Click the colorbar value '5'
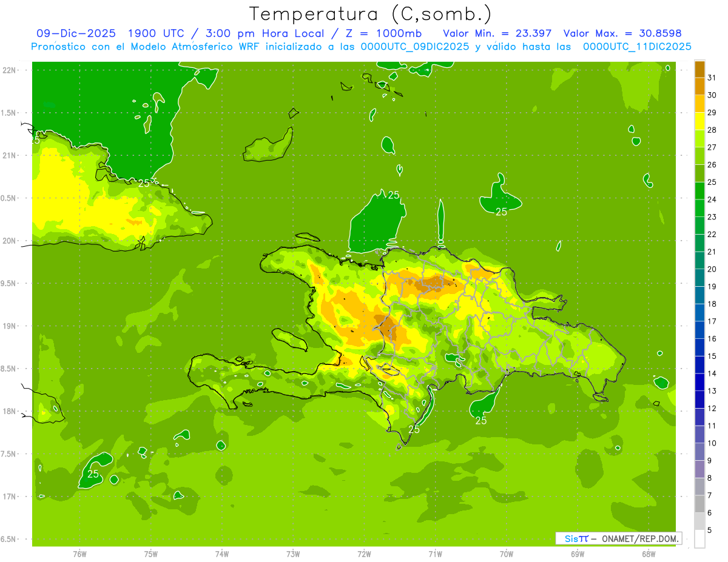This screenshot has width=728, height=562. click(x=710, y=530)
